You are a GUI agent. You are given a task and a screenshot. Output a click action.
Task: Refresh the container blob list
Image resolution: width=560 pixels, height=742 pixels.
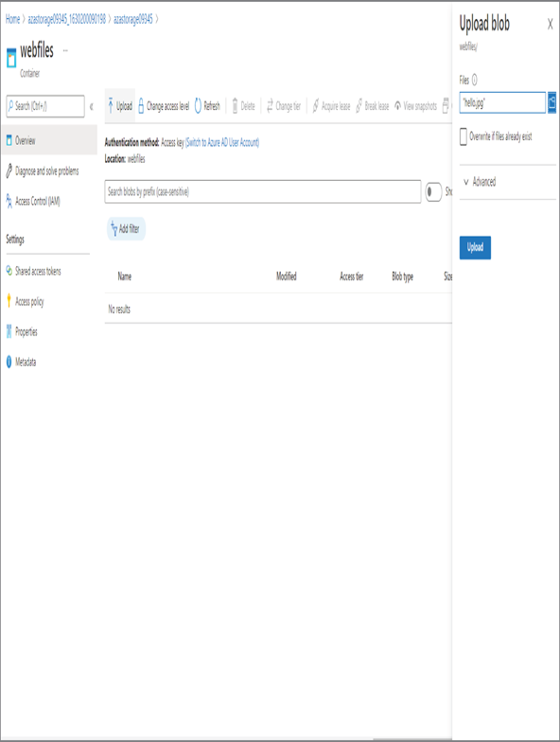208,106
